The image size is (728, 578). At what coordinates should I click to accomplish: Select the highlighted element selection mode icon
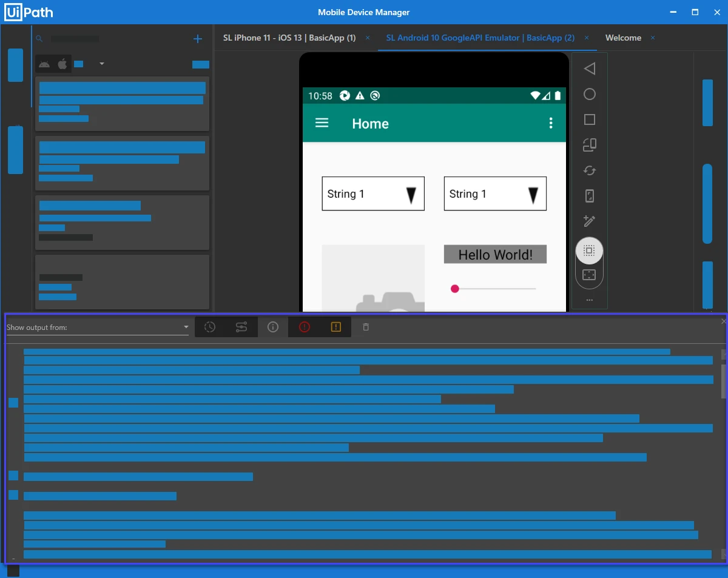tap(589, 250)
